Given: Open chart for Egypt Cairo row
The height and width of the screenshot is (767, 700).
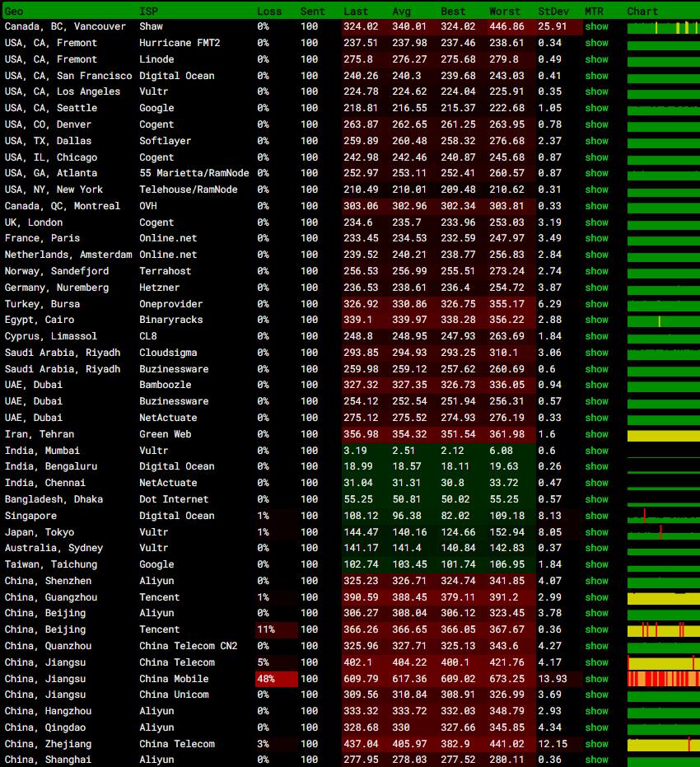Looking at the screenshot, I should tap(663, 321).
